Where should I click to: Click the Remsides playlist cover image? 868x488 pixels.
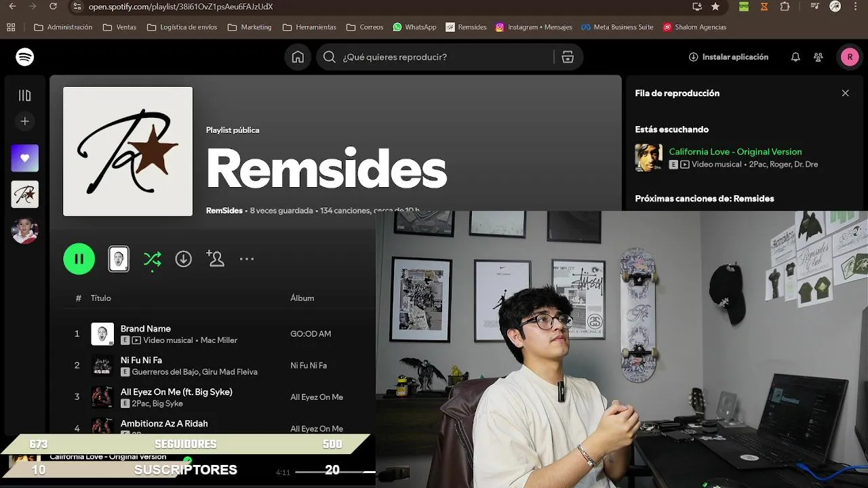[x=128, y=151]
